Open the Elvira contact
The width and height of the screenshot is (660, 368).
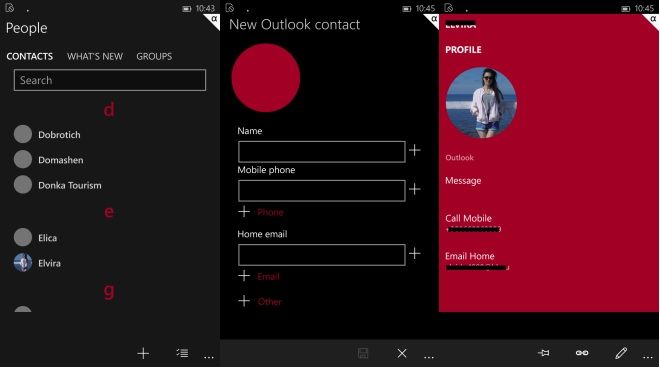click(49, 263)
